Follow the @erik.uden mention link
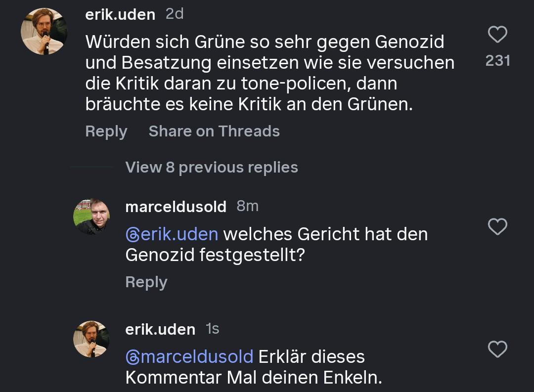The height and width of the screenshot is (392, 534). tap(172, 234)
